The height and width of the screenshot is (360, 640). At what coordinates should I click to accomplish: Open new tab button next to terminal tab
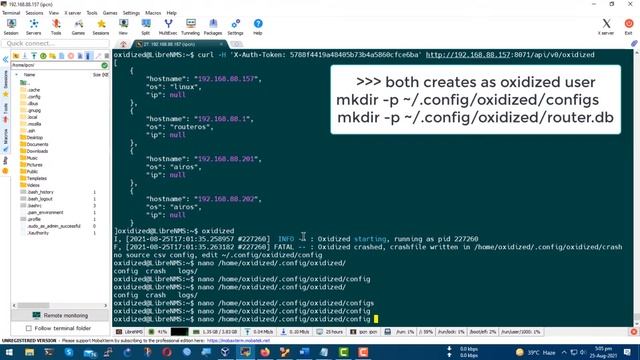pos(236,44)
